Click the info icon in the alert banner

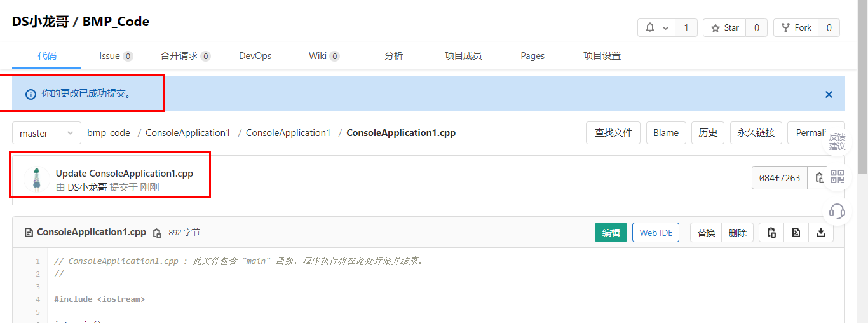pyautogui.click(x=31, y=94)
